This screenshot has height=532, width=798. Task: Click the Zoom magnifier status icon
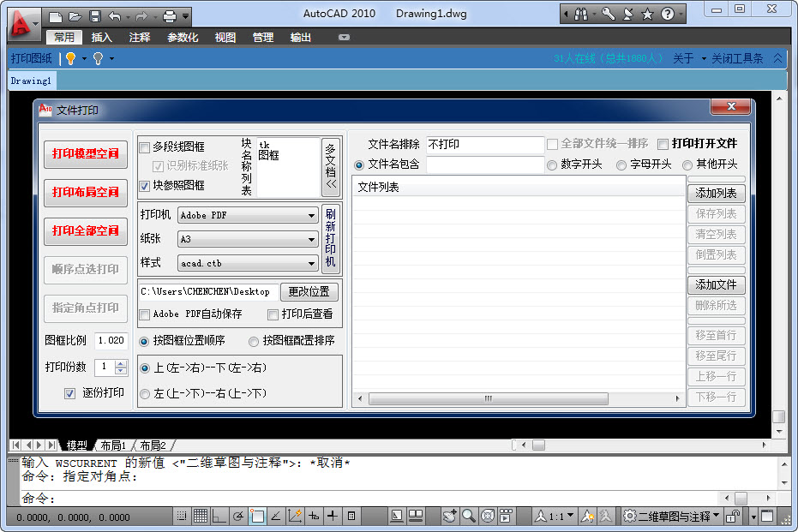[x=469, y=517]
